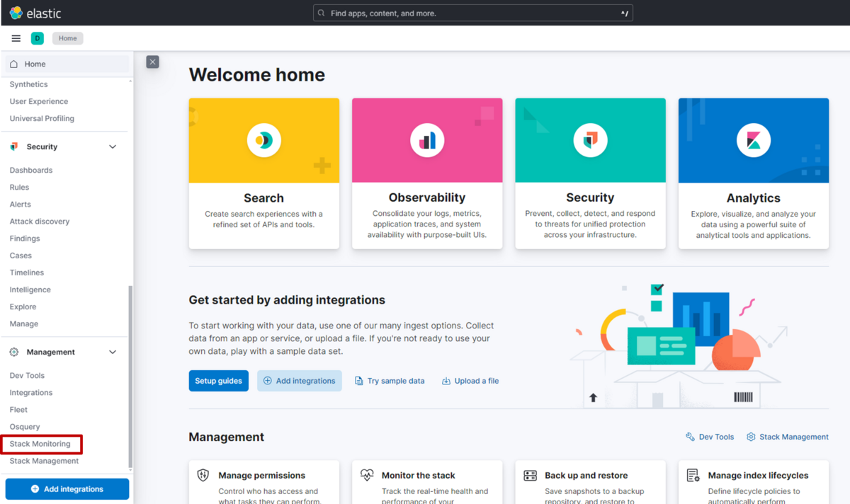Collapse the Management section chevron
The height and width of the screenshot is (504, 850).
point(113,352)
